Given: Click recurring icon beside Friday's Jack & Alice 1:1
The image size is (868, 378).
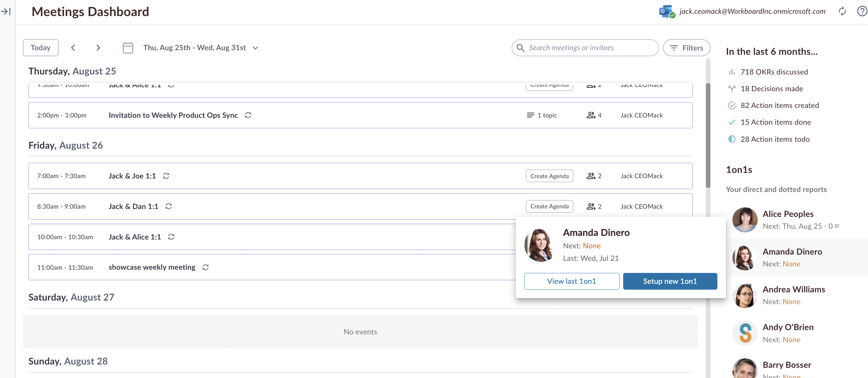Looking at the screenshot, I should tap(171, 237).
